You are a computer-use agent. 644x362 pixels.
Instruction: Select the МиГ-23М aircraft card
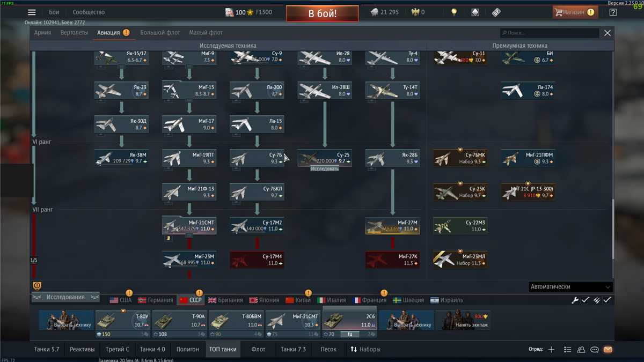[189, 260]
